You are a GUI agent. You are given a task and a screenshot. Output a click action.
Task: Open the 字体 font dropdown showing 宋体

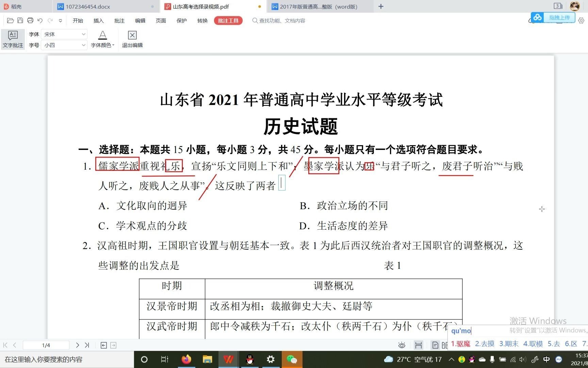64,34
